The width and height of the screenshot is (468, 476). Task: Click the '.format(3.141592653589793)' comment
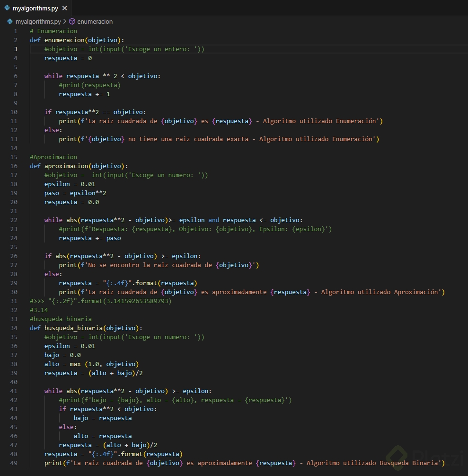click(x=101, y=301)
